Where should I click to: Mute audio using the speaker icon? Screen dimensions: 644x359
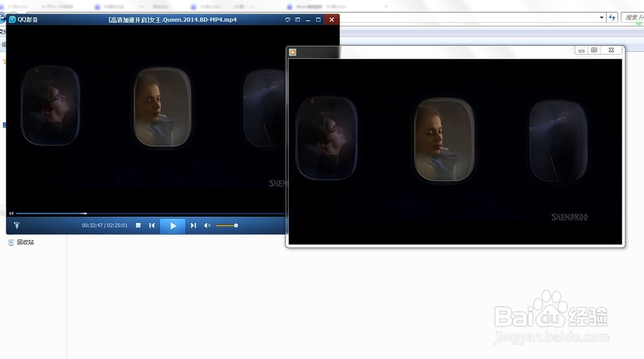207,226
